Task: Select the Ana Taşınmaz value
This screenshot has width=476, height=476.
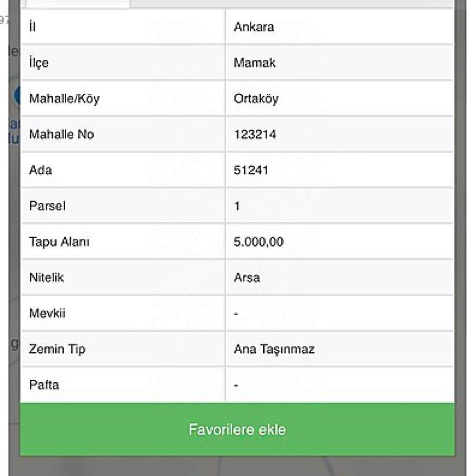Action: pyautogui.click(x=274, y=349)
